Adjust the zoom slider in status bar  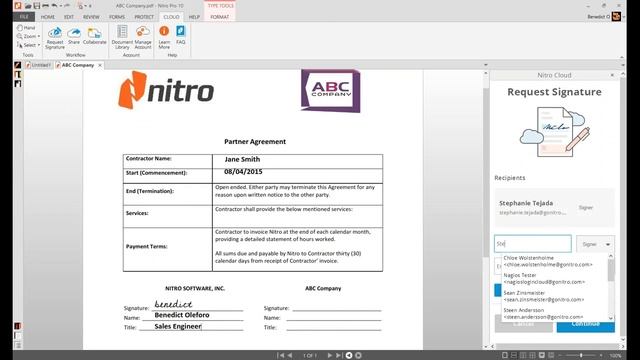pyautogui.click(x=581, y=356)
